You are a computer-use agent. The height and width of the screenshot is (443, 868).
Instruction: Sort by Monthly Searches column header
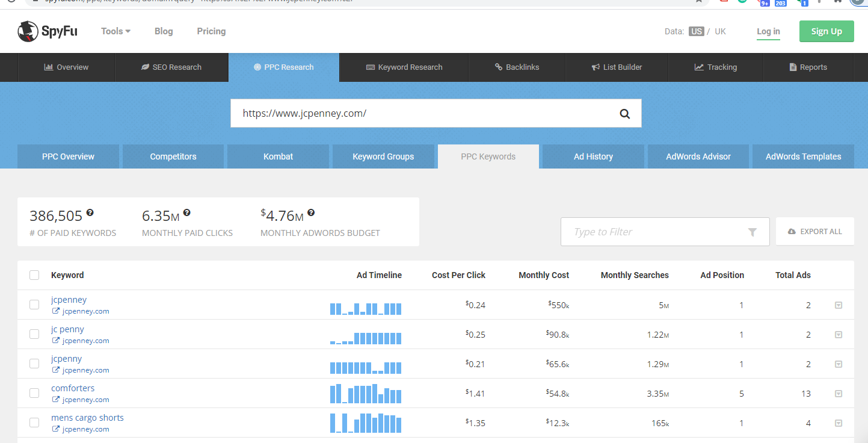[635, 275]
